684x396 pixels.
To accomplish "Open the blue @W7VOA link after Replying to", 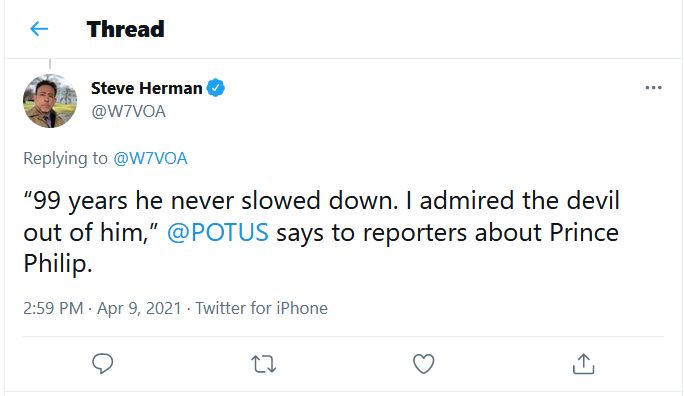I will pos(150,158).
